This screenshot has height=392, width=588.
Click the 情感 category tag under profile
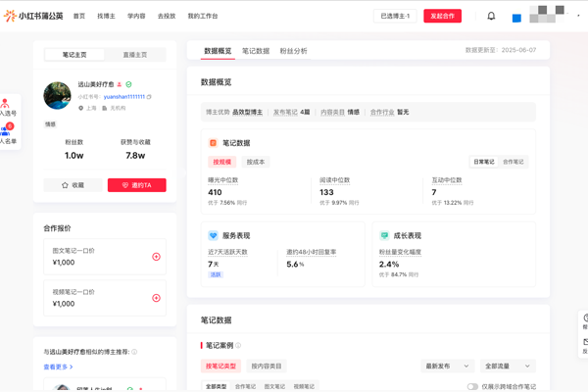(50, 124)
